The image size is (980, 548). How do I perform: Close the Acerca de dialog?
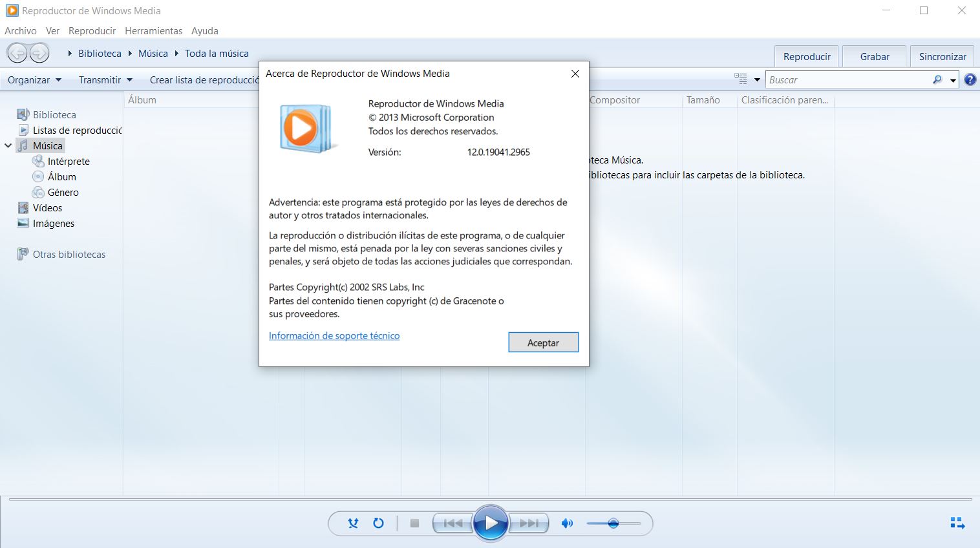(575, 74)
